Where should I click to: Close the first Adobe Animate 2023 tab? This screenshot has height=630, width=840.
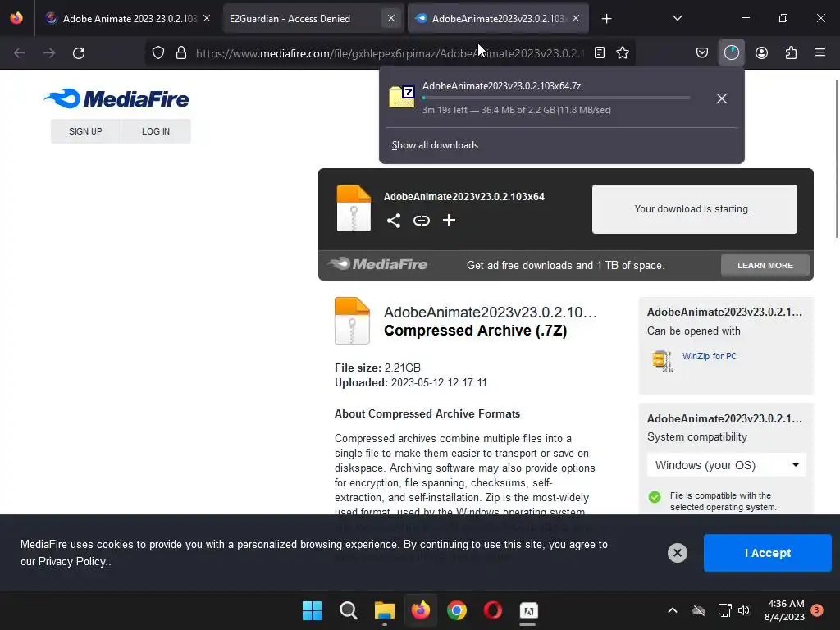(x=207, y=18)
